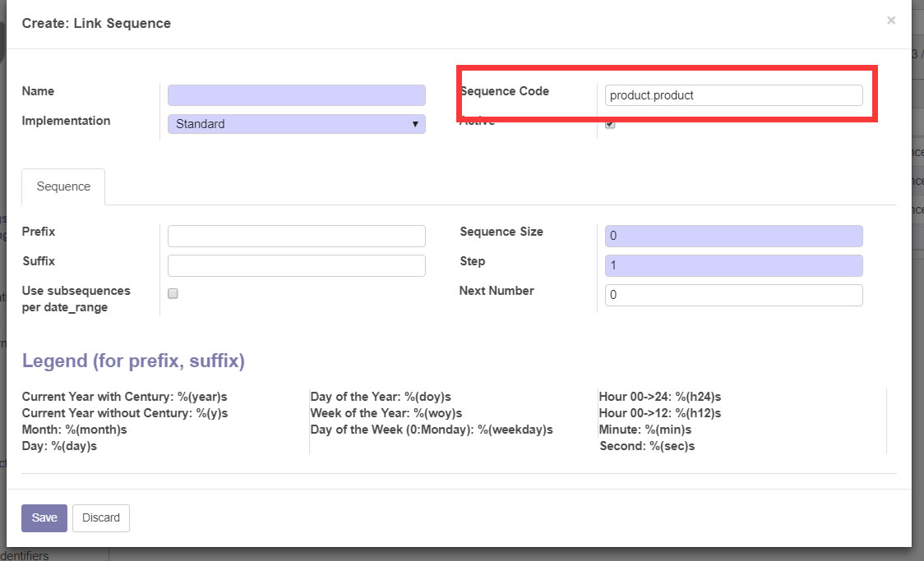Click the Implementation field label
This screenshot has height=561, width=924.
66,121
